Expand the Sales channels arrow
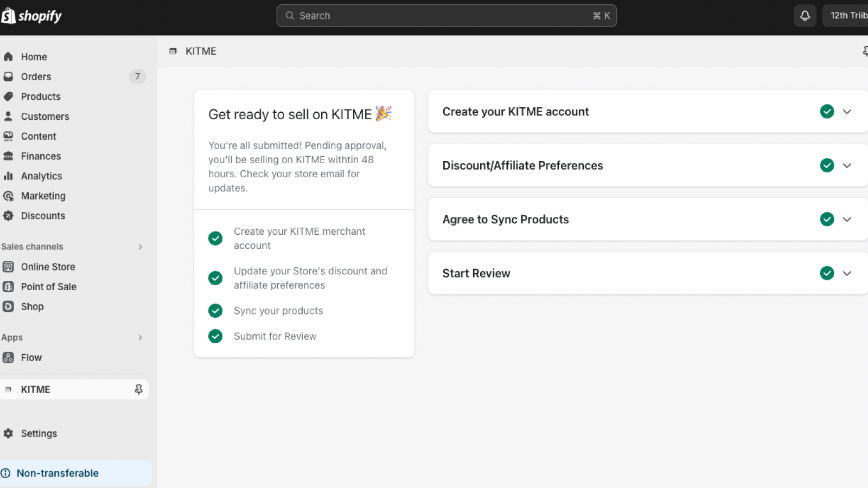868x488 pixels. tap(140, 247)
